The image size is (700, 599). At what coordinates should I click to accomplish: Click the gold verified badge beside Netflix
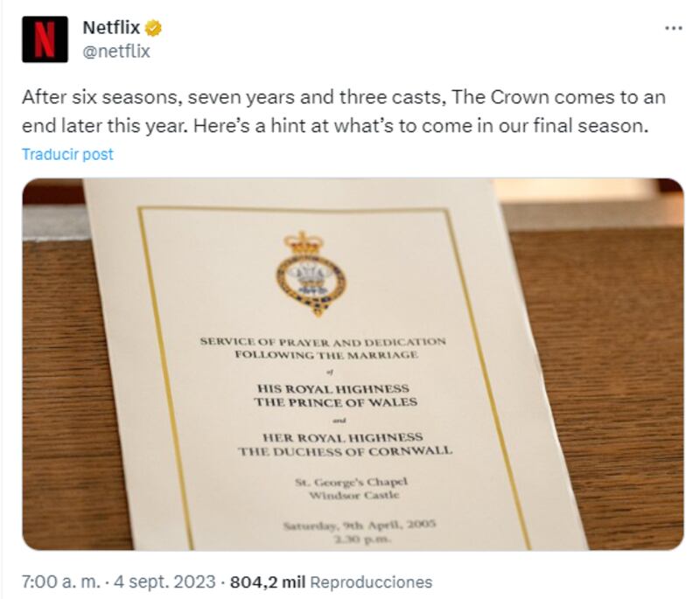point(153,29)
